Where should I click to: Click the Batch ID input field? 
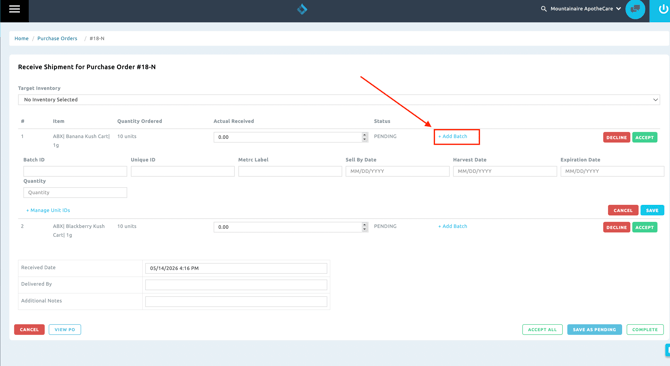click(x=75, y=171)
